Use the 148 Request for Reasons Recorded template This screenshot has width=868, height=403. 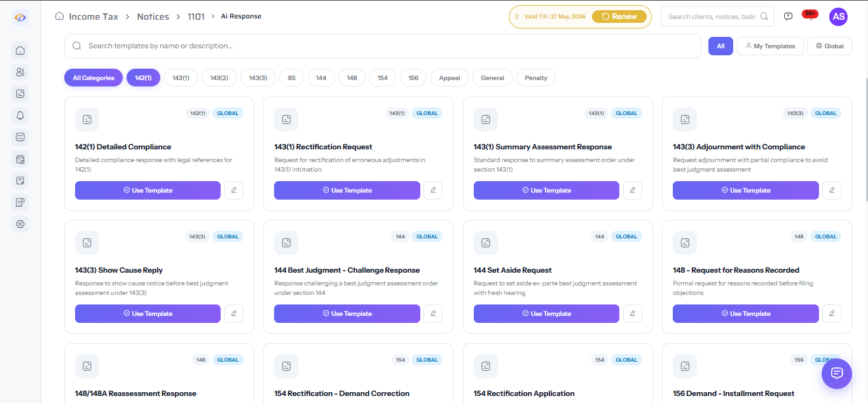click(x=746, y=313)
